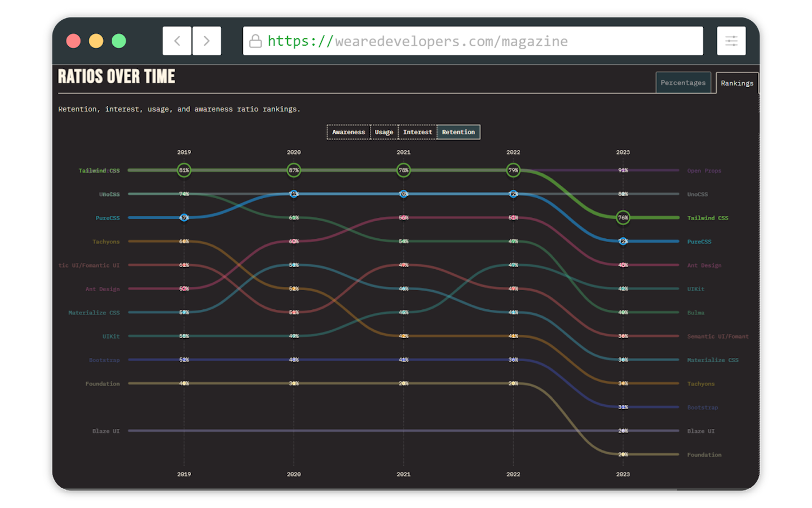Screen dimensions: 812x508
Task: Click the Ant Design label beside 2023
Action: (x=704, y=265)
